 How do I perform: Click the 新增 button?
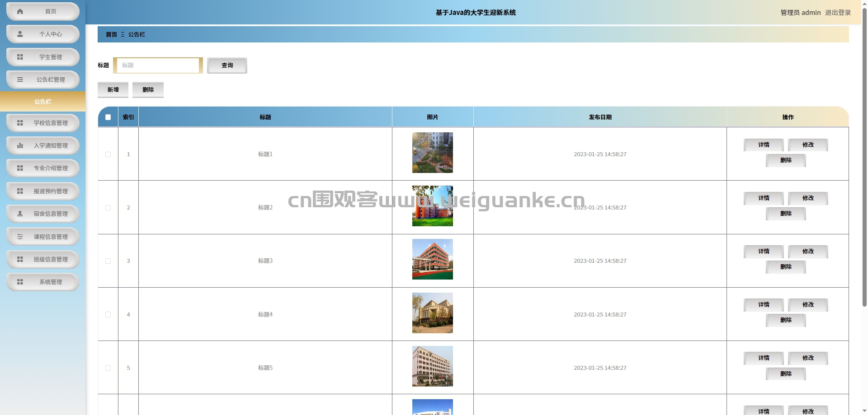(113, 90)
